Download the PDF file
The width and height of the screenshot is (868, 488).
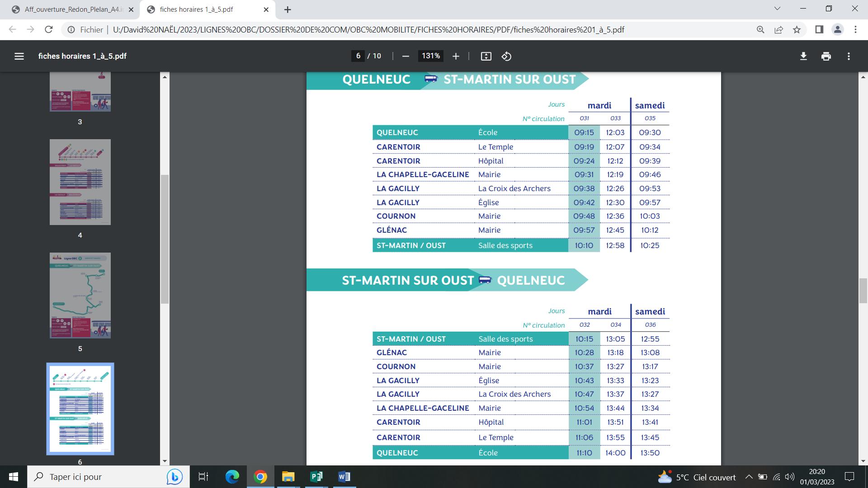(x=803, y=56)
